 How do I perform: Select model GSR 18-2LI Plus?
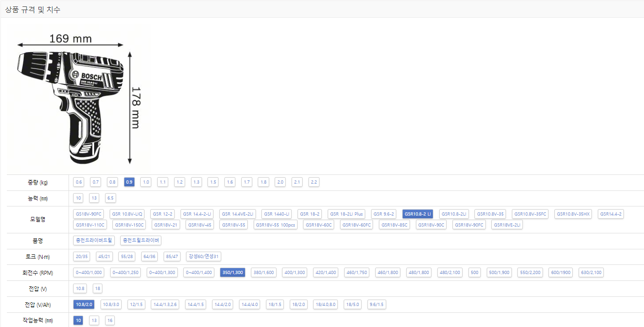[x=346, y=214]
